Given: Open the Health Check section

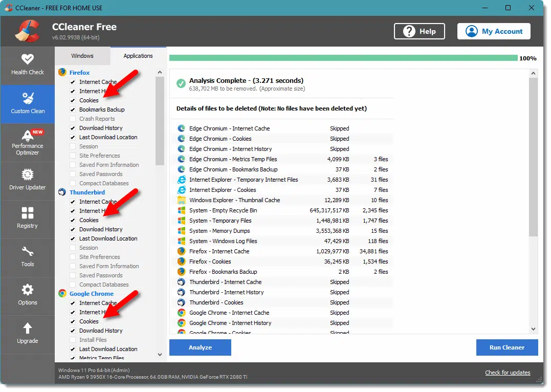Looking at the screenshot, I should 28,66.
